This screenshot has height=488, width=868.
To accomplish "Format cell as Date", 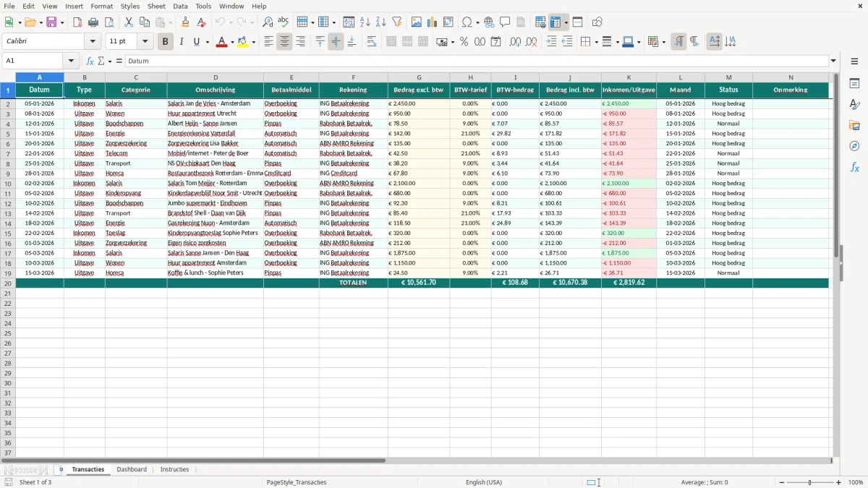I will [x=495, y=42].
